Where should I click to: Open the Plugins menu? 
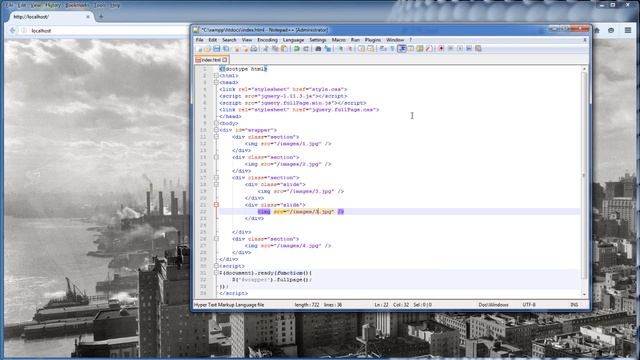373,40
